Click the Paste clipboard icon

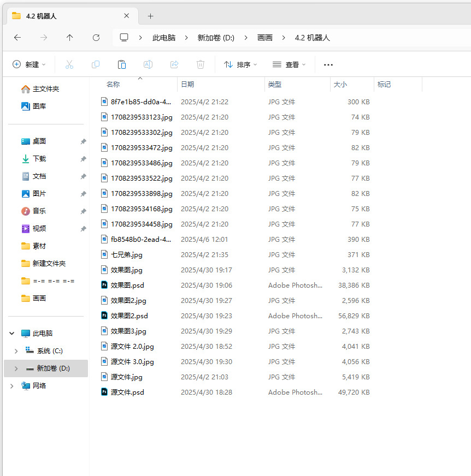click(x=122, y=64)
